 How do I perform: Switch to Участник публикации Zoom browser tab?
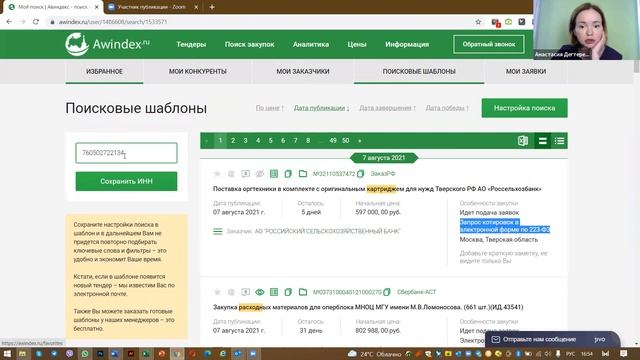151,7
